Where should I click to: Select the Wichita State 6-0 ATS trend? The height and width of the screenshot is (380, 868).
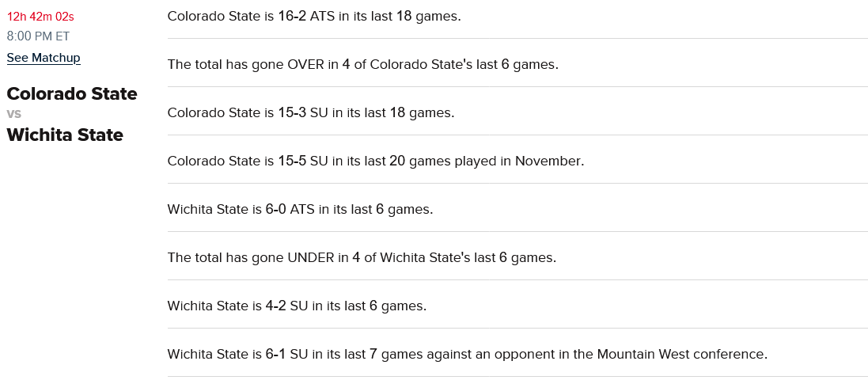(300, 209)
